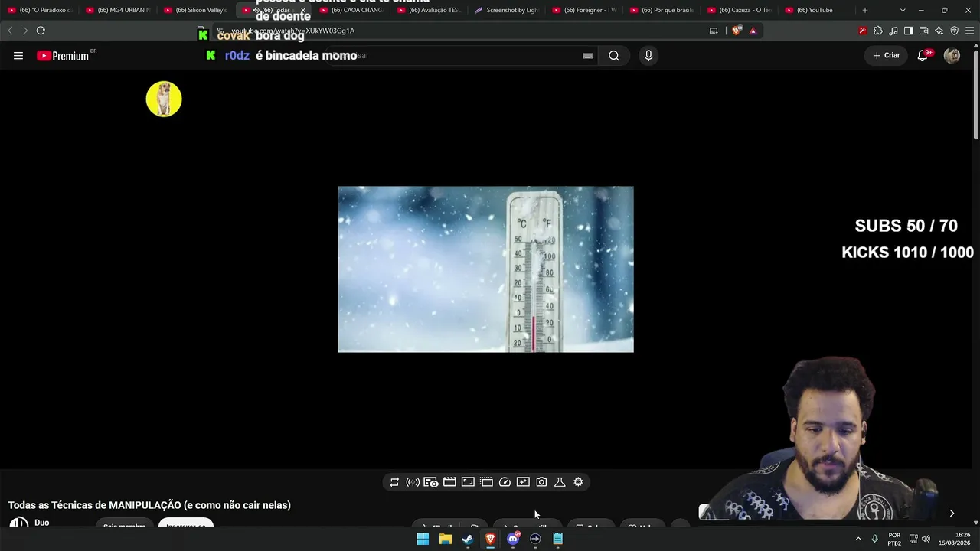Open the playback speed gauge icon
The image size is (980, 551).
tap(505, 482)
